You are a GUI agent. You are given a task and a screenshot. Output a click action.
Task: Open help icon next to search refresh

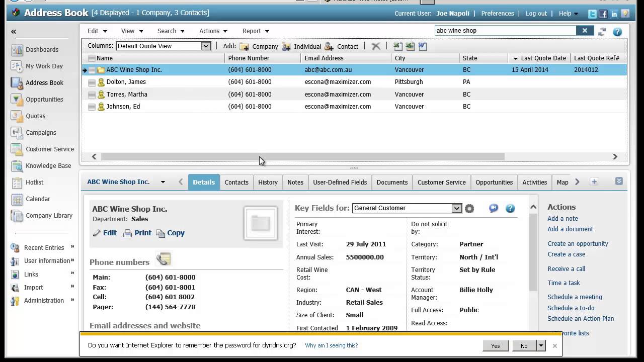click(617, 32)
